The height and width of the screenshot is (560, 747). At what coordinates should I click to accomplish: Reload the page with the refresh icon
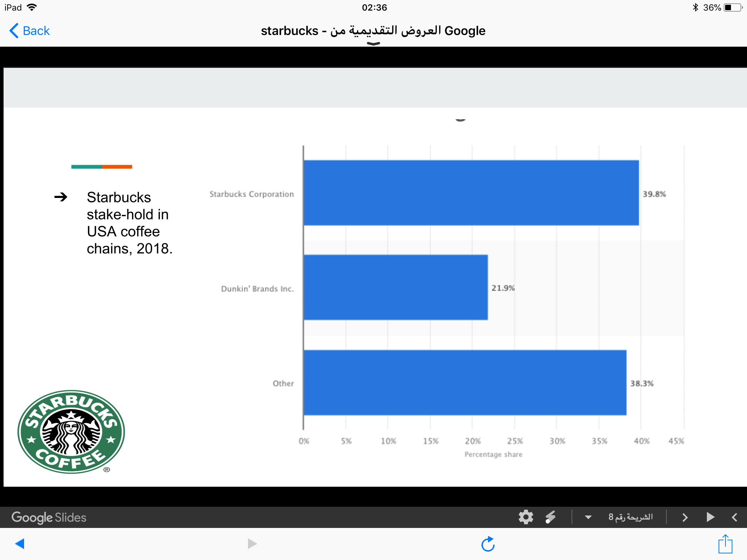pos(488,544)
